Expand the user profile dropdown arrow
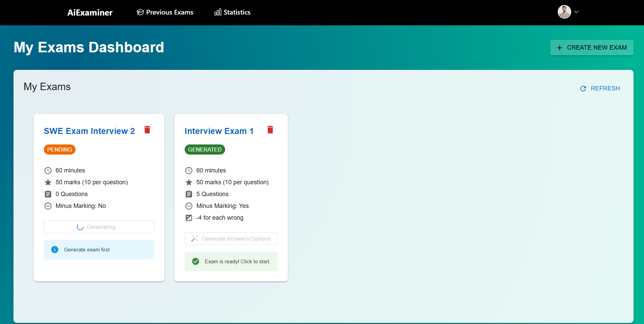Image resolution: width=644 pixels, height=324 pixels. [x=576, y=12]
